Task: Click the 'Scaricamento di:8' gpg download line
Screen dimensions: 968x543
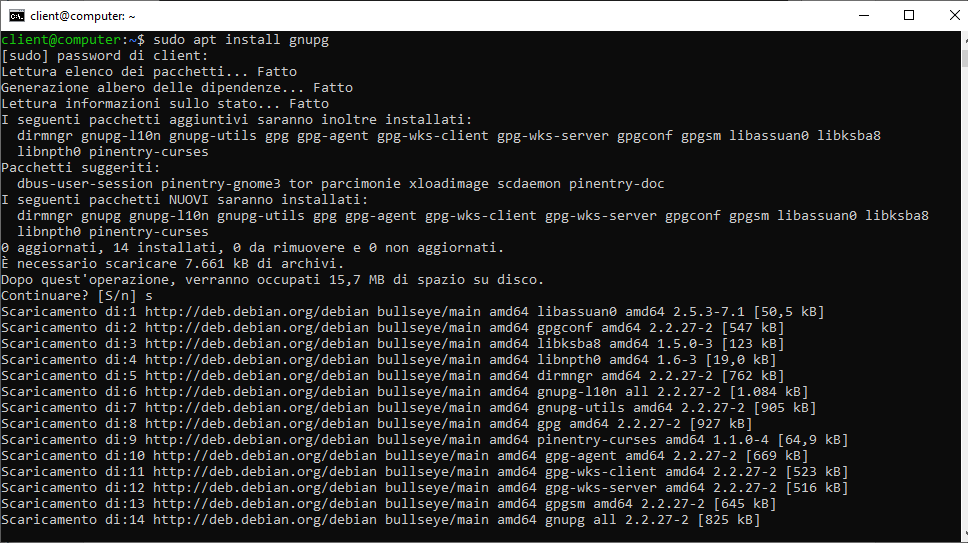Action: tap(377, 424)
